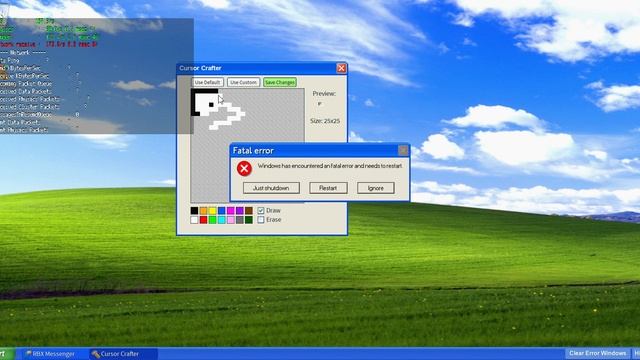Click Just shutdown in Fatal error dialog
640x360 pixels.
(x=271, y=188)
